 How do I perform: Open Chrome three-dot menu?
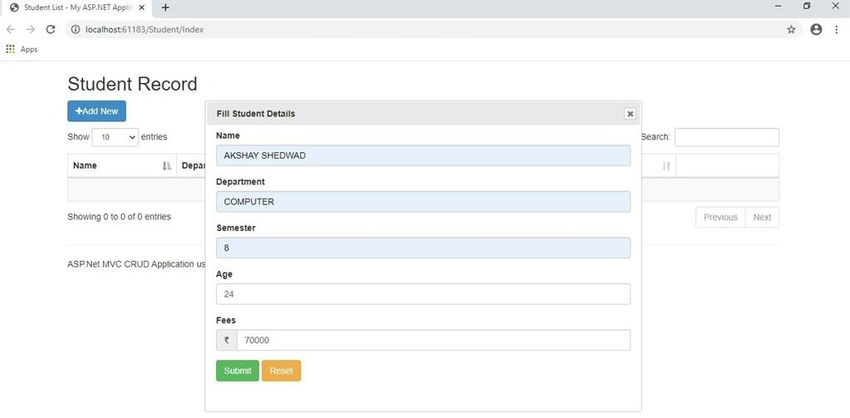(x=836, y=30)
